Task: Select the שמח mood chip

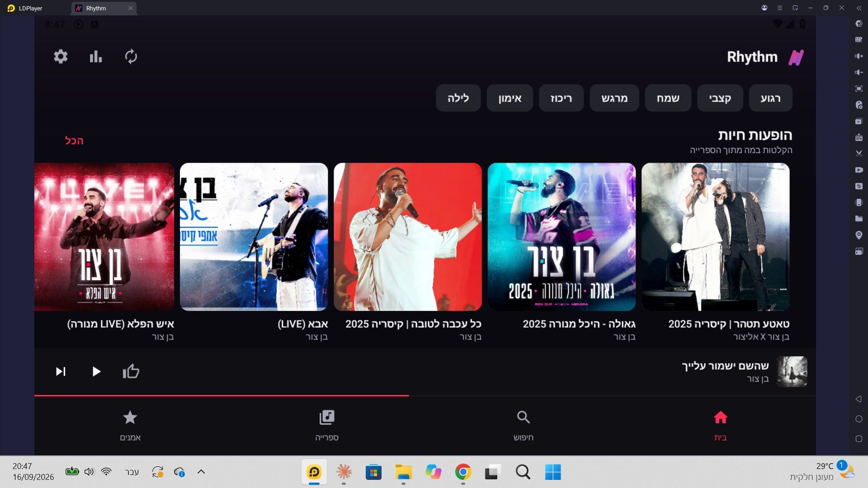Action: coord(668,98)
